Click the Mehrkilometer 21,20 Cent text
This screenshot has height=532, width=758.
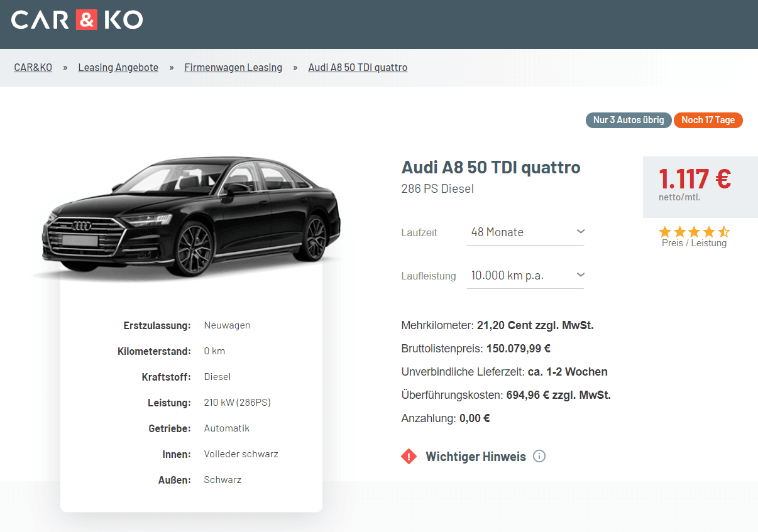497,325
